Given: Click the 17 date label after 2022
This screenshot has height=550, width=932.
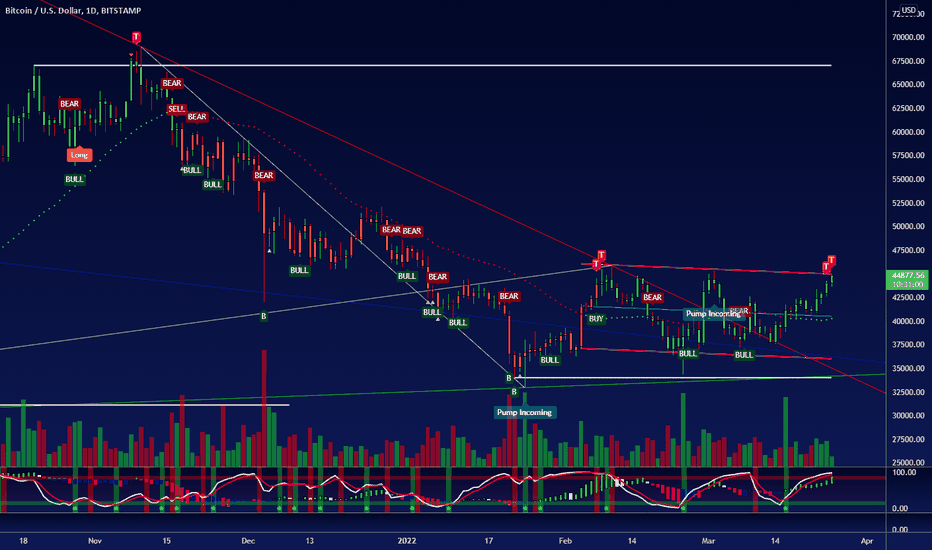Looking at the screenshot, I should point(489,540).
